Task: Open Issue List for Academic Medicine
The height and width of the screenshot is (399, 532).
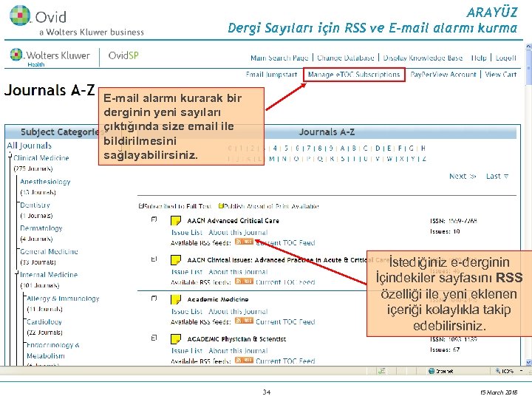Action: [187, 311]
